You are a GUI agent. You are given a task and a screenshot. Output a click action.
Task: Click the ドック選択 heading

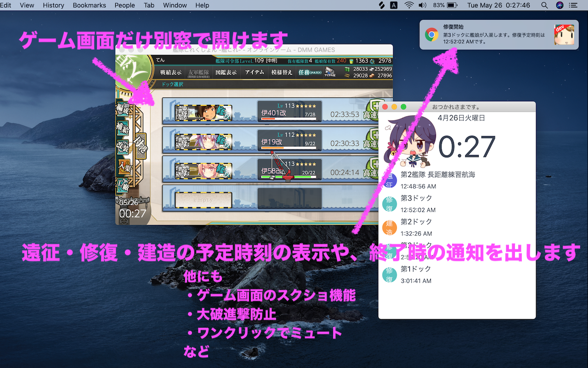tap(172, 84)
